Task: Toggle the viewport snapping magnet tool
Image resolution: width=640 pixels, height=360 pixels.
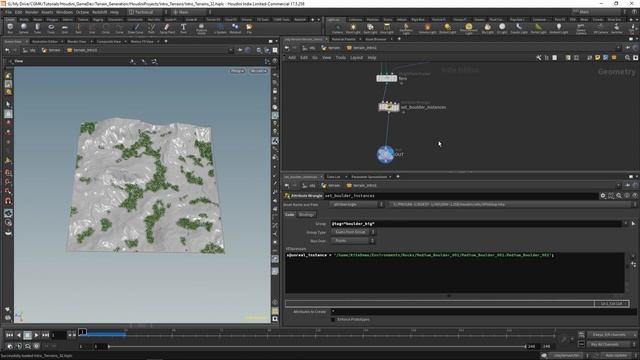Action: point(8,200)
